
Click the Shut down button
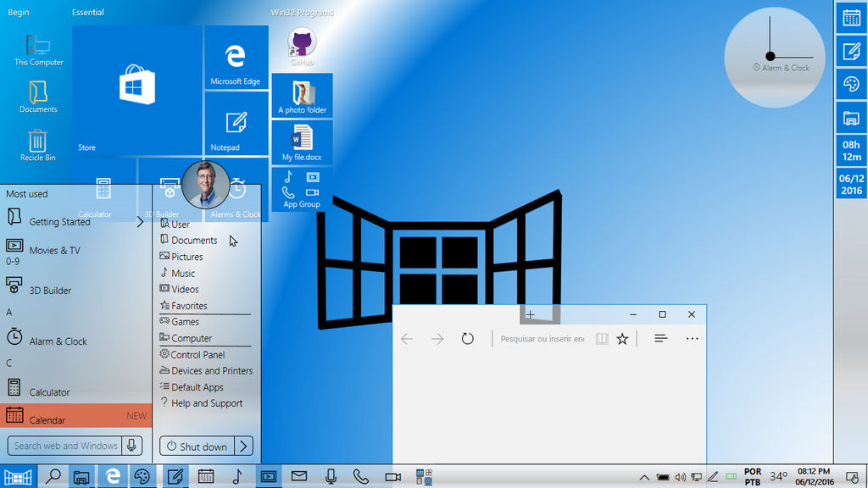(x=197, y=446)
